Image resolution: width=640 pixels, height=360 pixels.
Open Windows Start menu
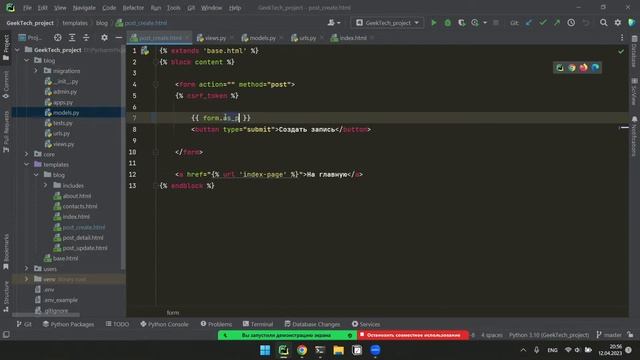pos(265,350)
